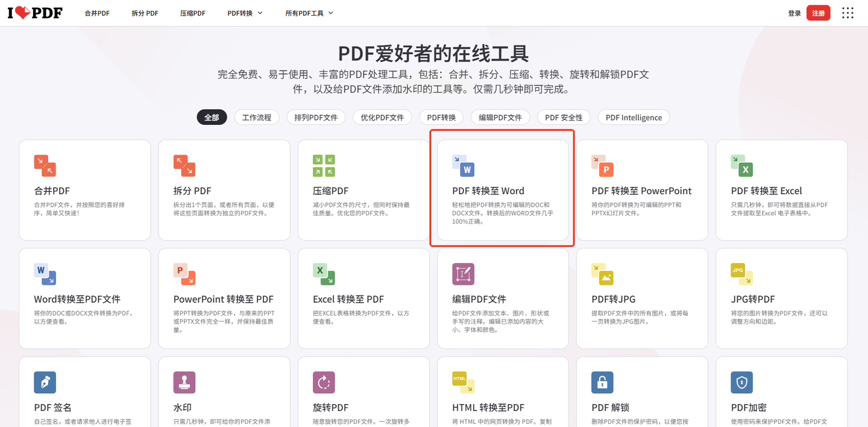Select the 排列PDF文件 filter tab
Screen dimensions: 868x427
point(316,117)
